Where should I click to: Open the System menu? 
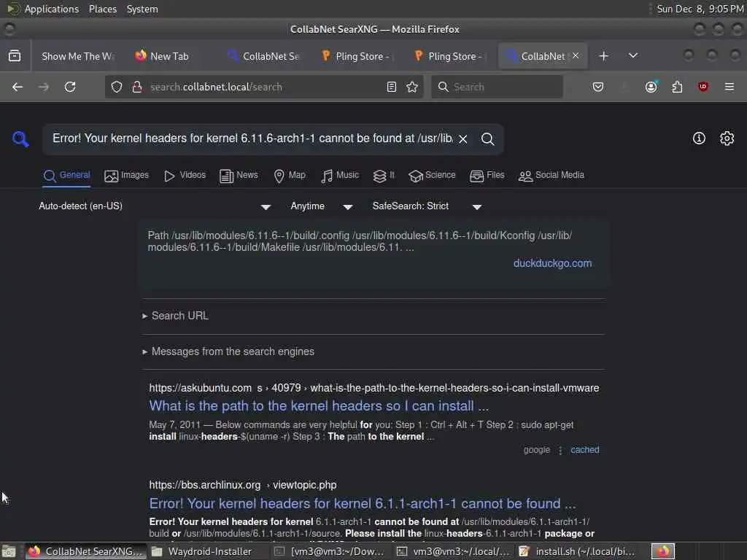(x=142, y=9)
